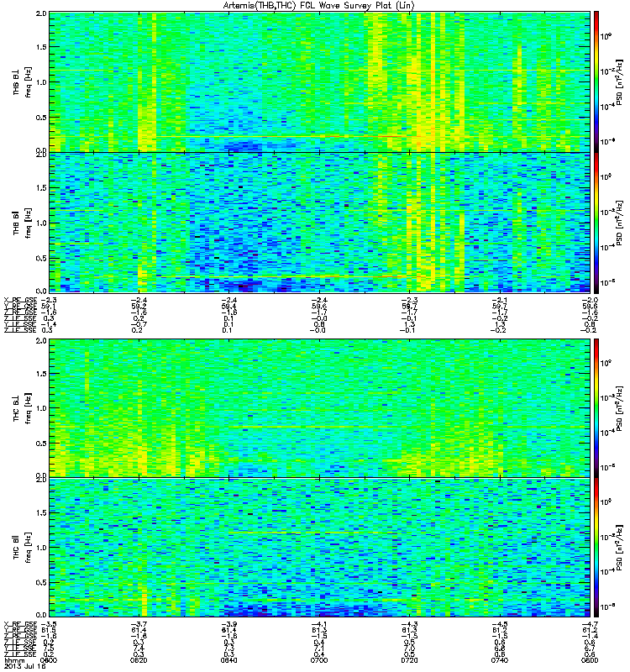Click the "0620" time tick label

pos(139,660)
